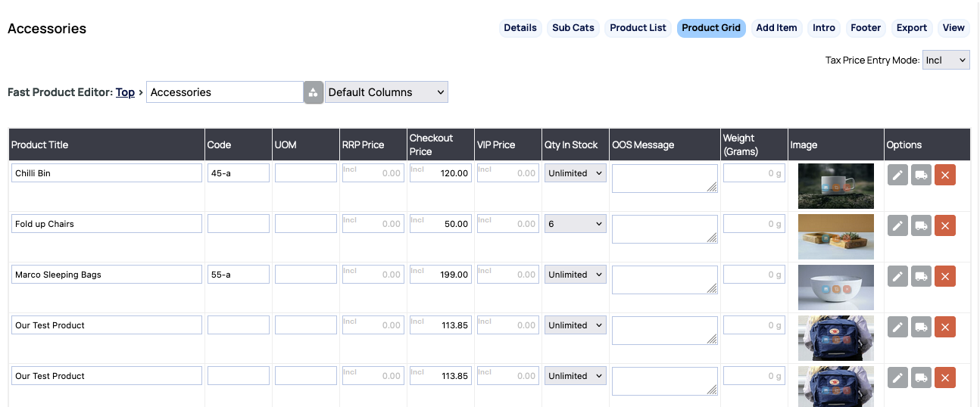Delete Fold up Chairs with the red X icon

tap(944, 225)
